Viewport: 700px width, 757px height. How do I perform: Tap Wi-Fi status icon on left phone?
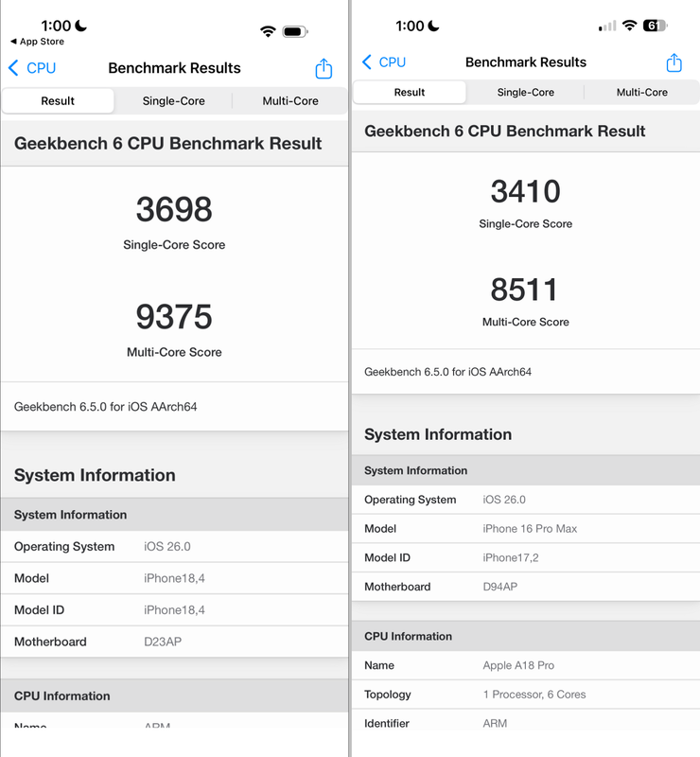pos(268,32)
